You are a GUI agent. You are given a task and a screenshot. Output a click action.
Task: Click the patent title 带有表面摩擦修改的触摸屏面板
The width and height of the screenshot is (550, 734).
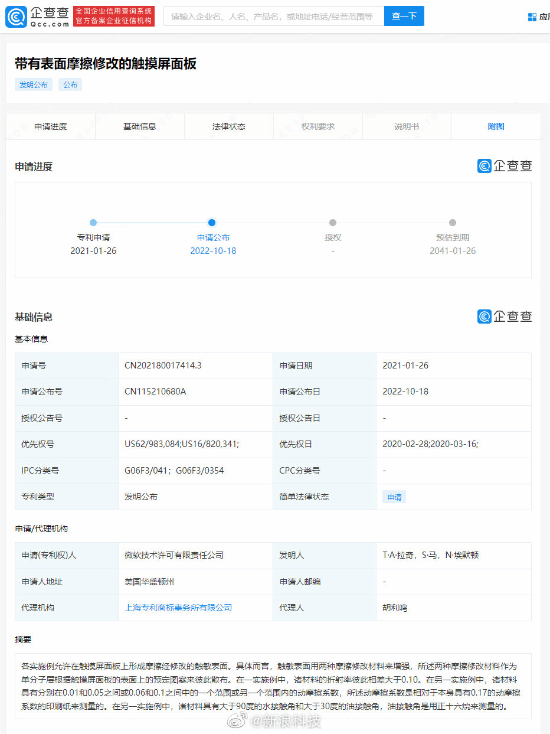(105, 64)
